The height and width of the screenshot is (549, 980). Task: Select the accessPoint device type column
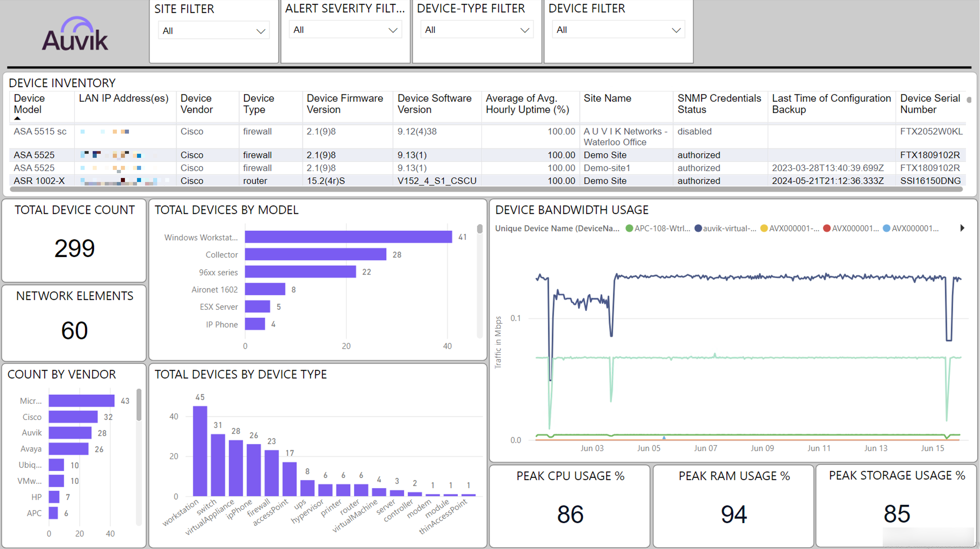click(x=290, y=479)
